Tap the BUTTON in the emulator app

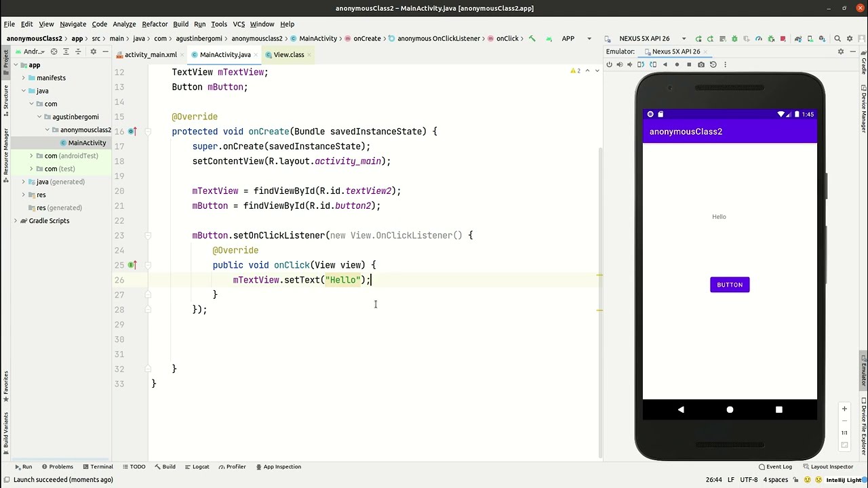pos(730,285)
